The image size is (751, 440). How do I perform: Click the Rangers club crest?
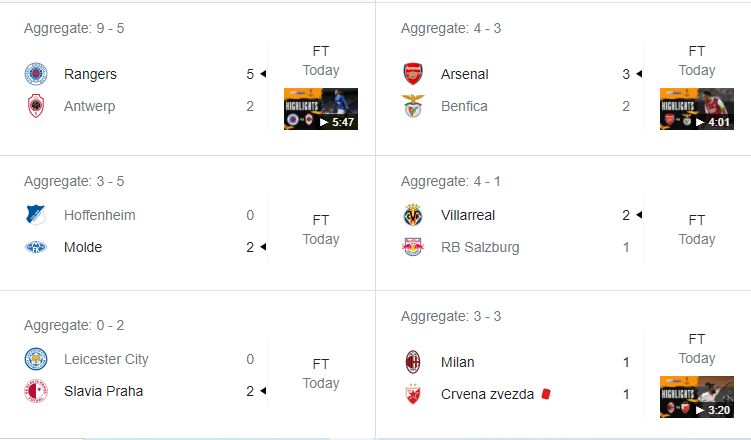click(x=36, y=74)
